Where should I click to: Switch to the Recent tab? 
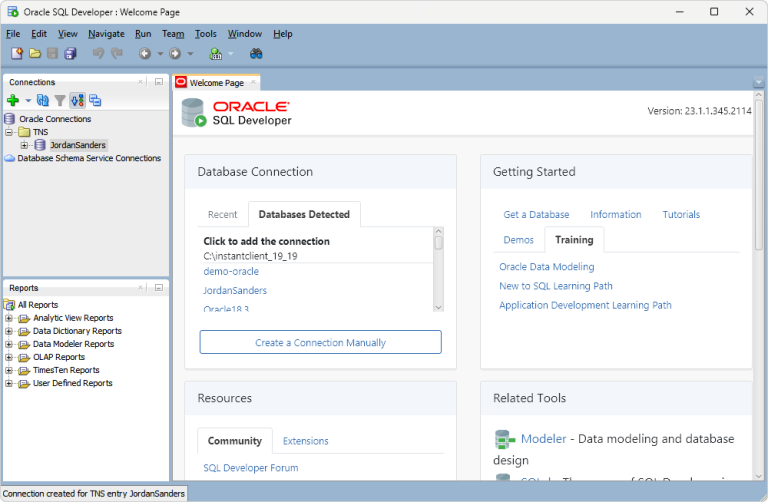[222, 214]
